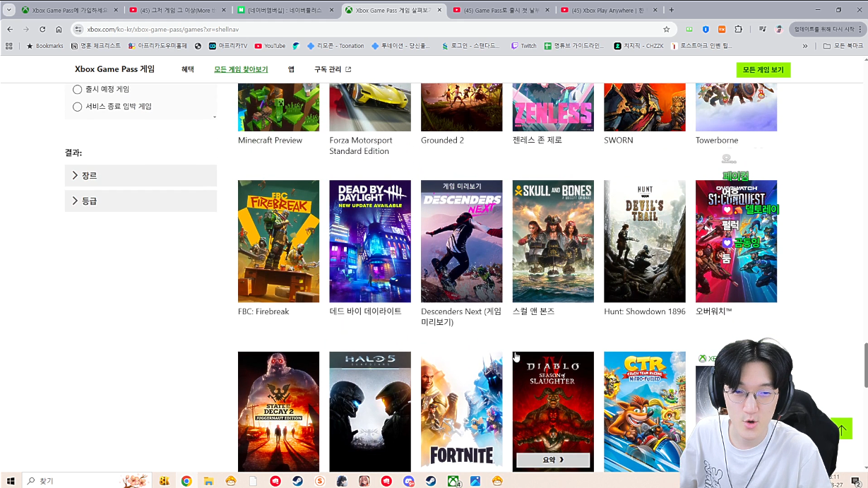This screenshot has width=868, height=488.
Task: Click the 요약 button on Diablo IV
Action: 553,460
